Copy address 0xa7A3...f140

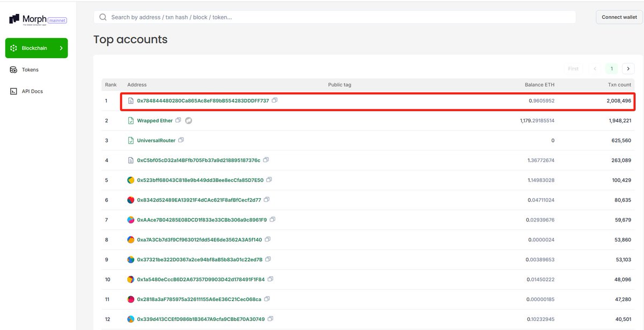point(268,239)
